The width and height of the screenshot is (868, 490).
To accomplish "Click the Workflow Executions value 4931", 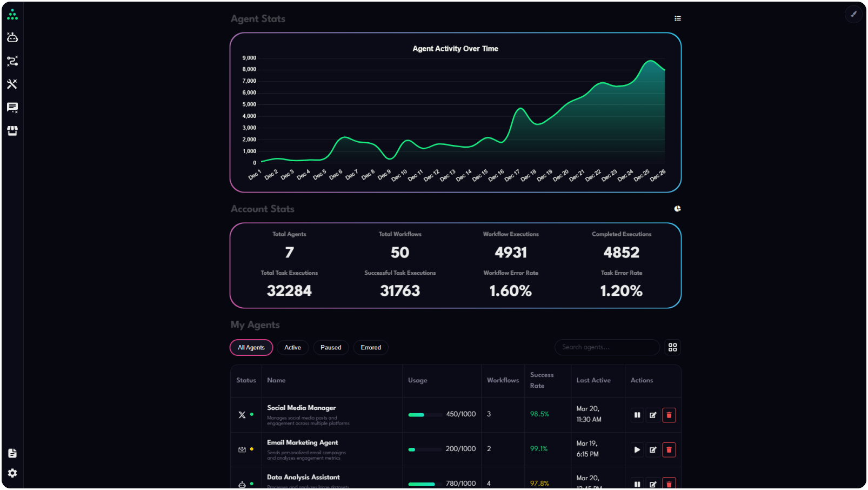I will [x=511, y=253].
